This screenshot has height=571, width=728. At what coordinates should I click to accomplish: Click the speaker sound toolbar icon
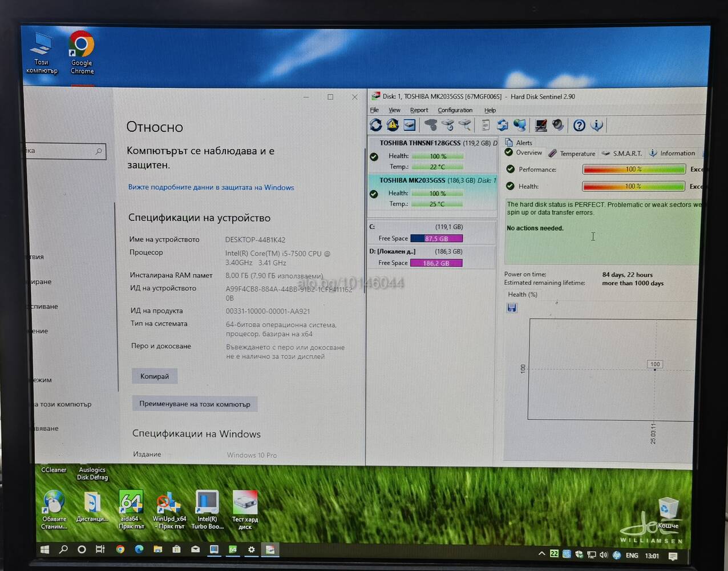tap(558, 125)
